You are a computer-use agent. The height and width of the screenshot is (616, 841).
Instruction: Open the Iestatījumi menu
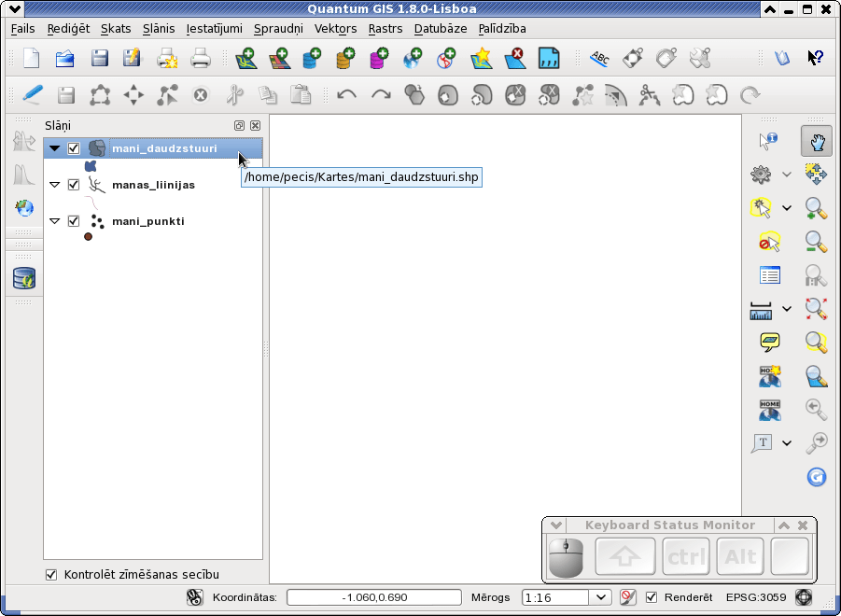click(214, 28)
